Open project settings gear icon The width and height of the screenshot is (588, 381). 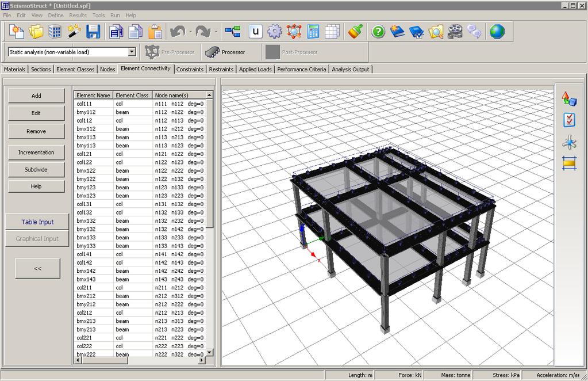pyautogui.click(x=275, y=32)
